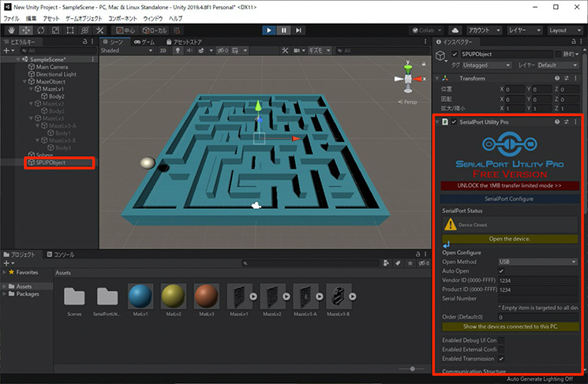Switch to the ゲーム (Game) tab
This screenshot has height=384, width=588.
[x=144, y=42]
